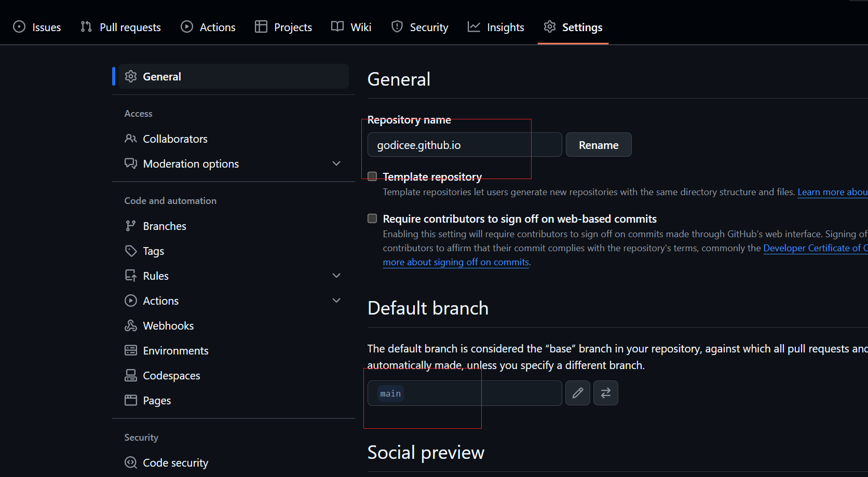This screenshot has width=868, height=477.
Task: Open the Security tab
Action: coord(419,27)
